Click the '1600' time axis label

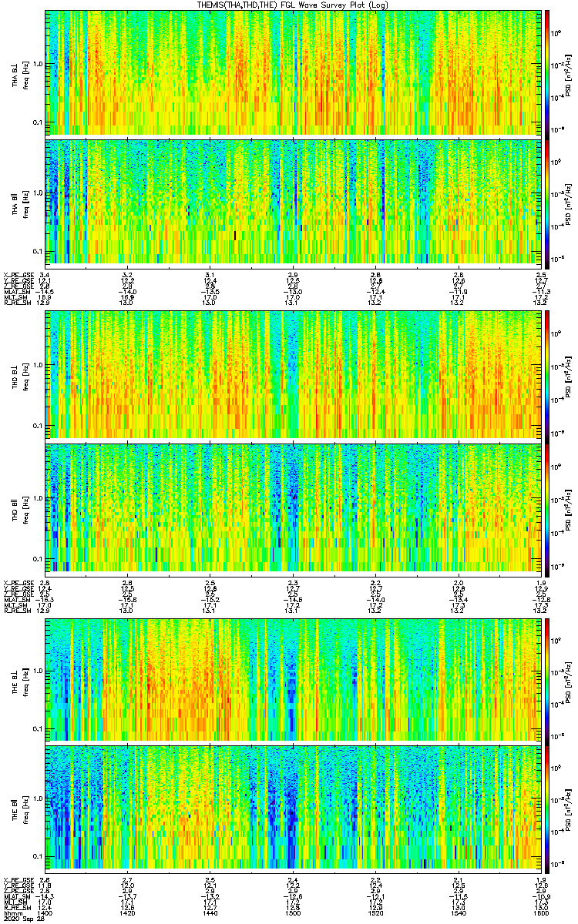coord(539,912)
